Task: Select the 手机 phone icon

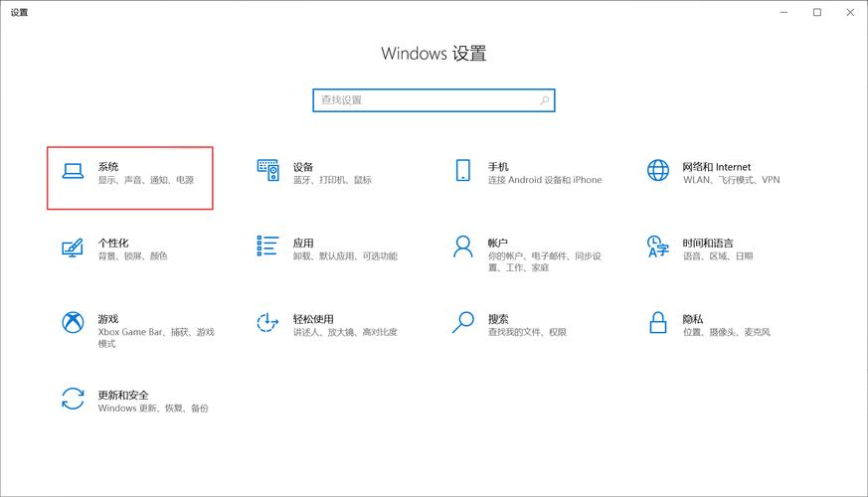Action: point(462,170)
